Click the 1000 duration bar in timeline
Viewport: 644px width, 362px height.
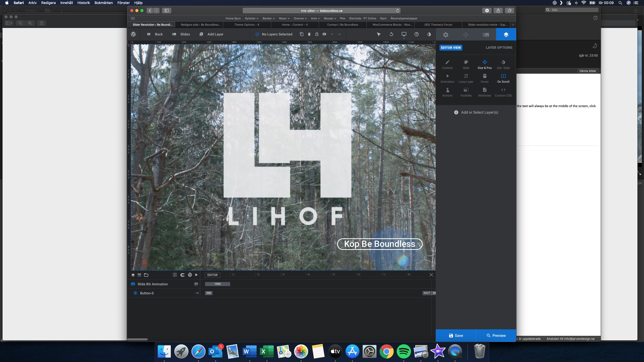(218, 284)
